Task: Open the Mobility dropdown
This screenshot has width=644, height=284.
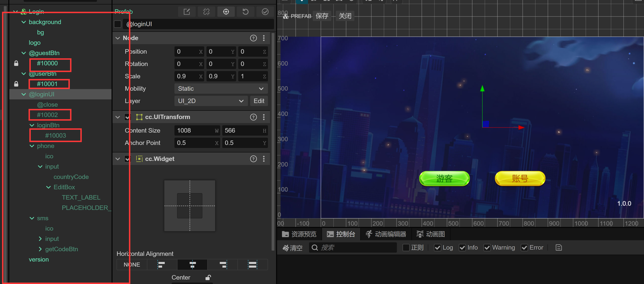Action: point(221,89)
